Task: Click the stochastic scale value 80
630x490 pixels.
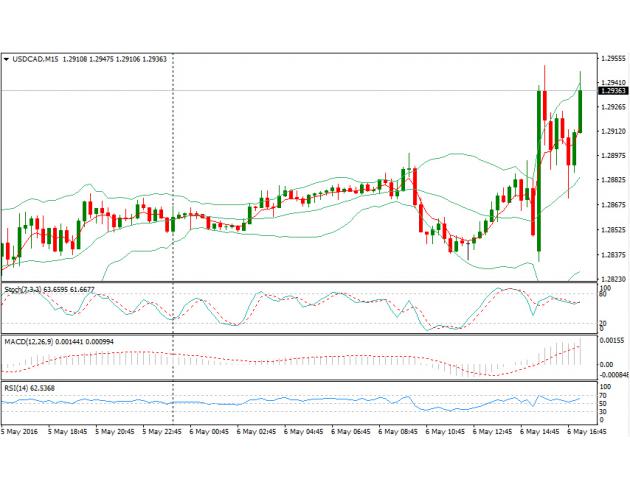Action: (x=605, y=296)
